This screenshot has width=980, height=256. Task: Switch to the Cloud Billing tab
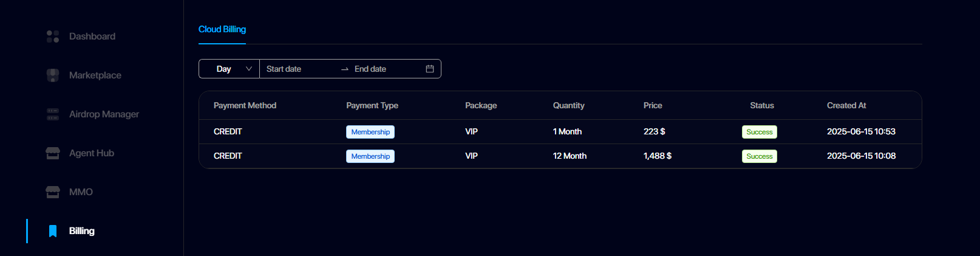[222, 29]
